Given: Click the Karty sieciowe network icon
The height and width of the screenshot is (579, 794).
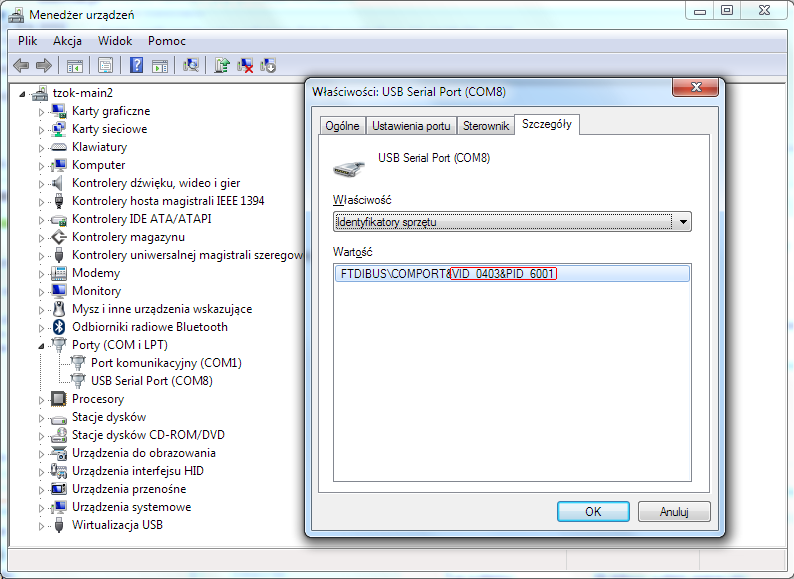Looking at the screenshot, I should pyautogui.click(x=59, y=129).
